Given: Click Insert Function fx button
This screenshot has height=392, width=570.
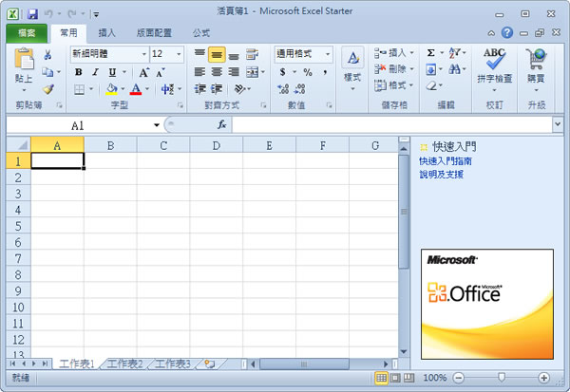Looking at the screenshot, I should [221, 125].
